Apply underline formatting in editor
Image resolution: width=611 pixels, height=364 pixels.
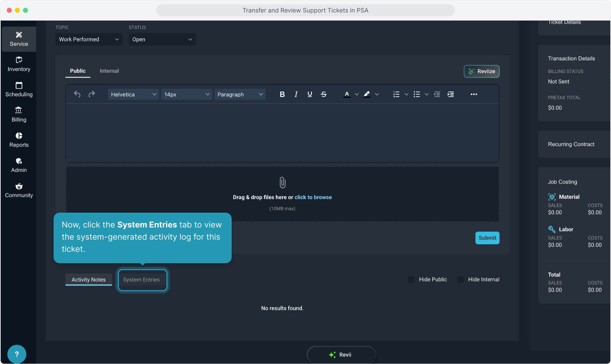coord(310,94)
